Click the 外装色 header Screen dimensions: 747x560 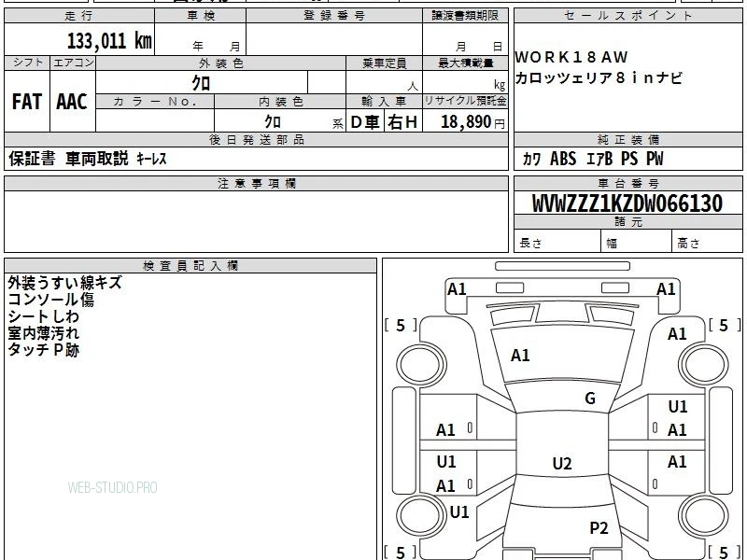(x=221, y=63)
